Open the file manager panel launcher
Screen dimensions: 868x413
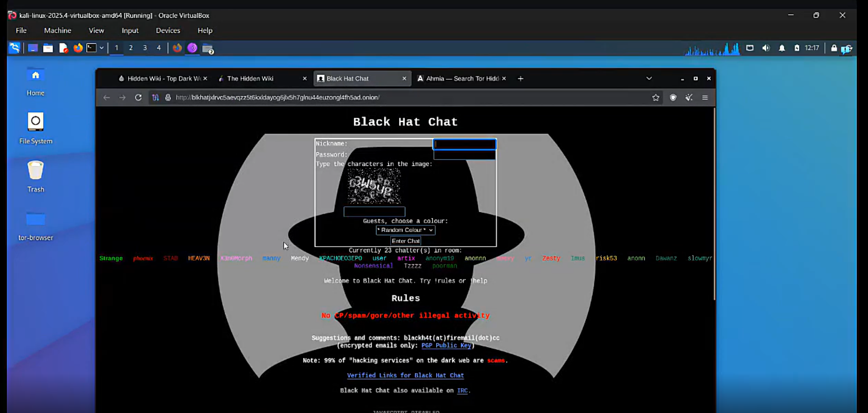tap(48, 48)
